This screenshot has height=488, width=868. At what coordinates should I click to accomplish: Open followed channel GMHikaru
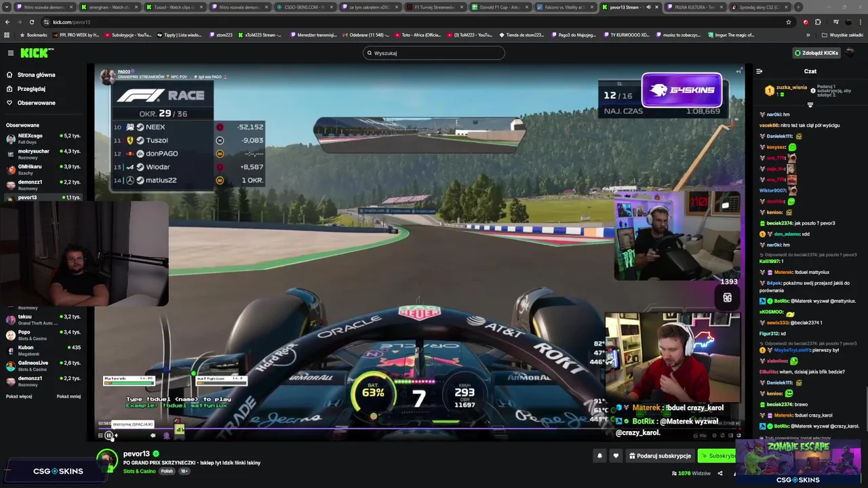[x=43, y=169]
